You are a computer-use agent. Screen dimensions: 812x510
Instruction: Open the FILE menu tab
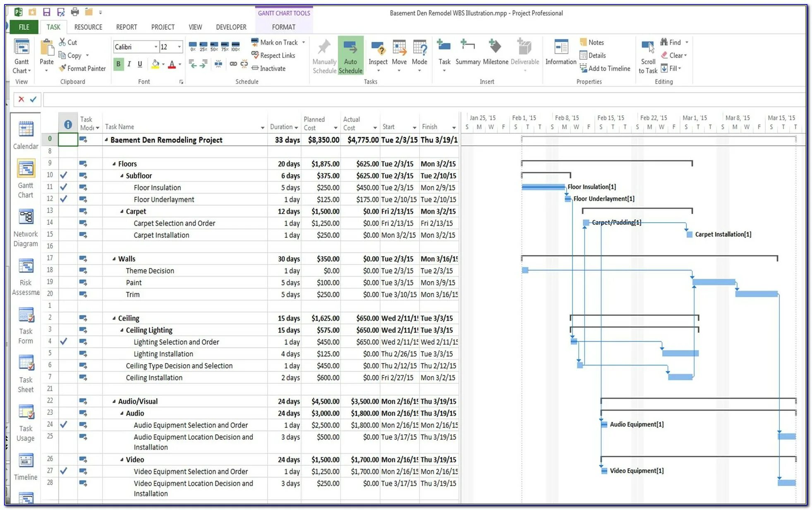(x=24, y=27)
